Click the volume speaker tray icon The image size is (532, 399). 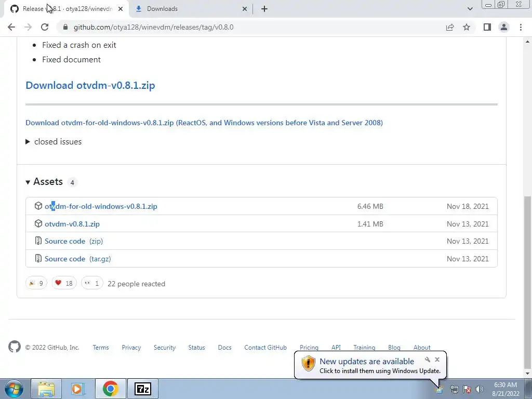pos(480,389)
